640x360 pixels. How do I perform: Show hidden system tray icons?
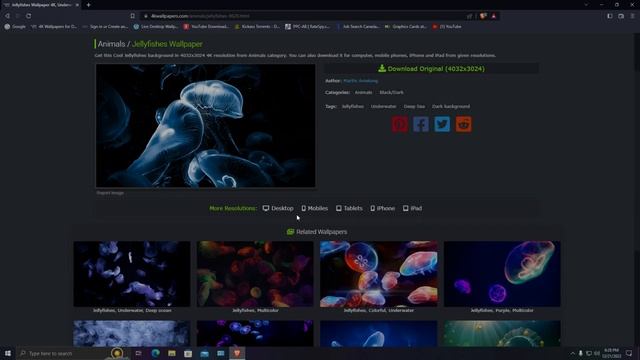tap(573, 353)
